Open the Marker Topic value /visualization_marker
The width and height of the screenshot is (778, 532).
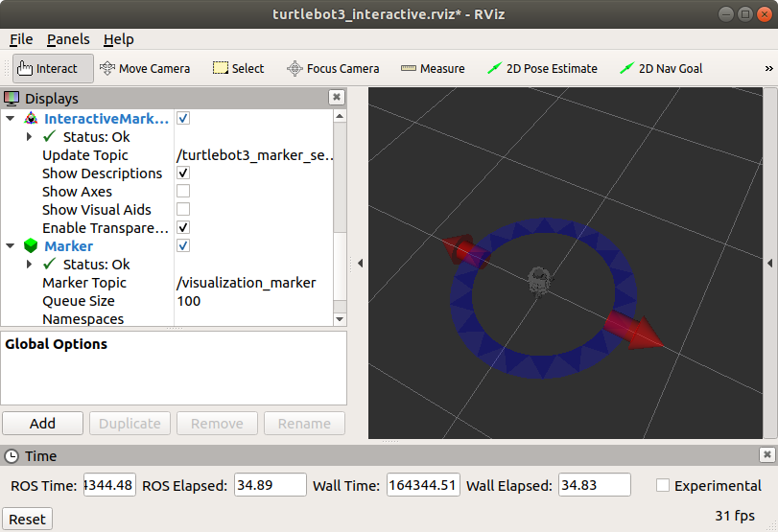(247, 283)
